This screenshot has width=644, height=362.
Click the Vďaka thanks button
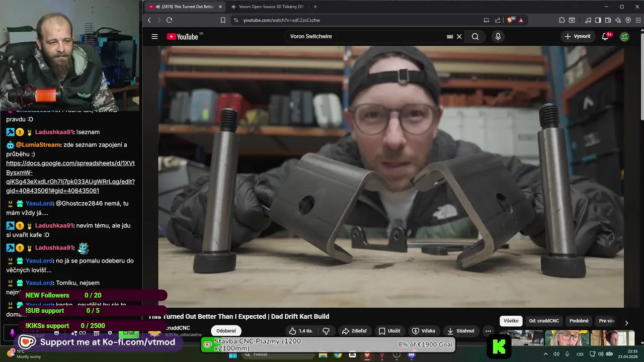[424, 331]
